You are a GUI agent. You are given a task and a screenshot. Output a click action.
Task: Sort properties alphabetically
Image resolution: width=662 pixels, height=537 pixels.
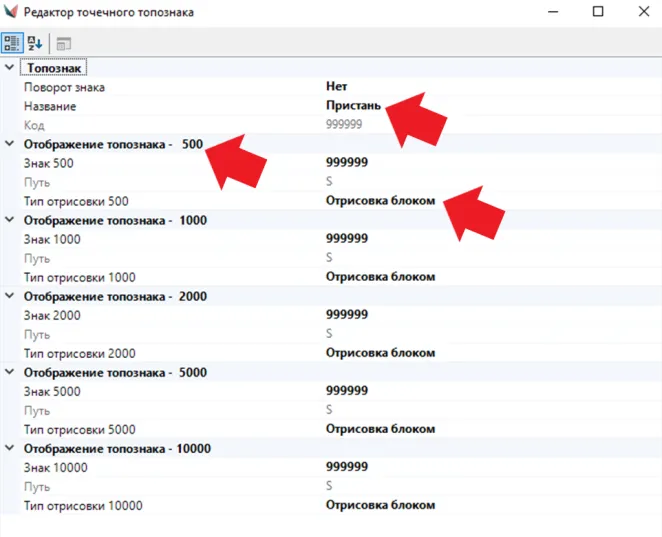tap(36, 43)
